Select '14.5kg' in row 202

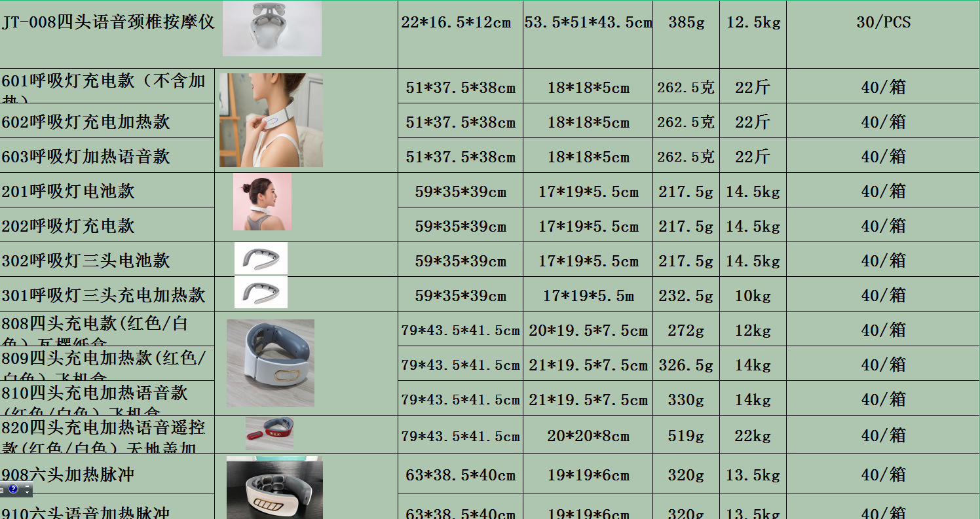(753, 224)
